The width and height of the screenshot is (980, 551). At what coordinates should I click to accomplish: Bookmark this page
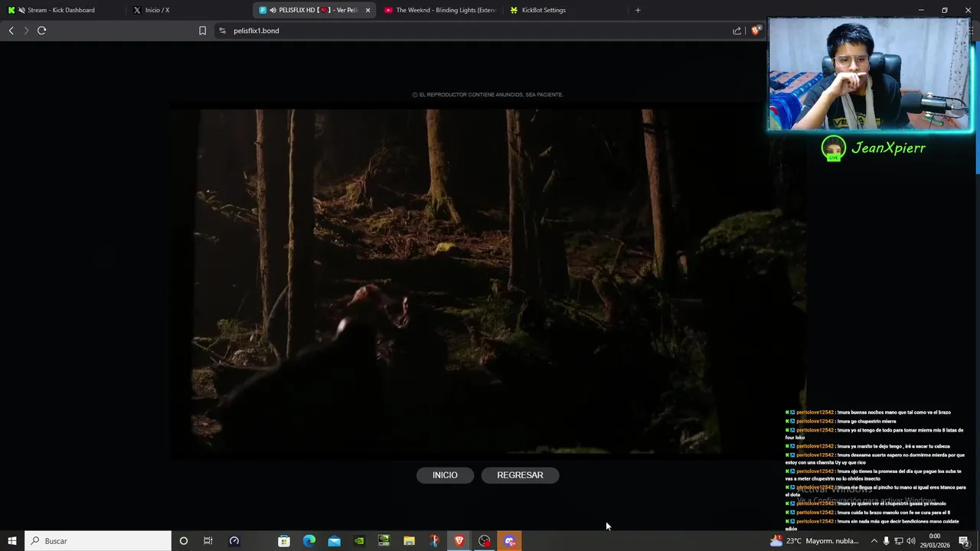point(202,31)
